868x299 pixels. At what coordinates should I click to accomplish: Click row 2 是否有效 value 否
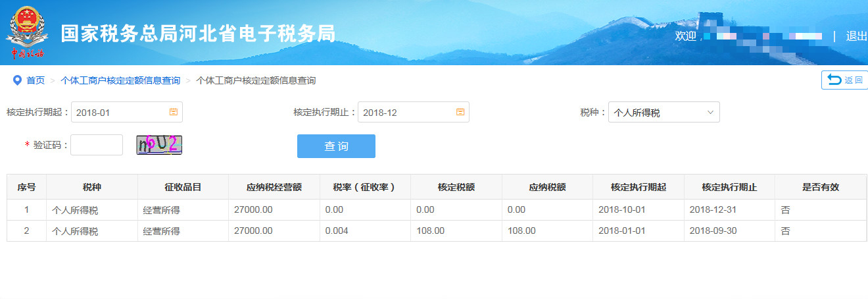(x=821, y=231)
